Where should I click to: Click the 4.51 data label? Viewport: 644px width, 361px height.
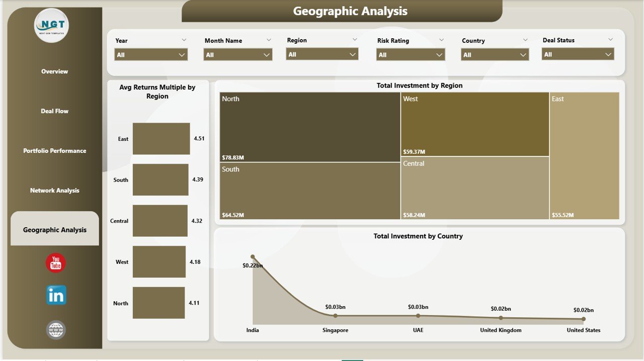click(199, 139)
